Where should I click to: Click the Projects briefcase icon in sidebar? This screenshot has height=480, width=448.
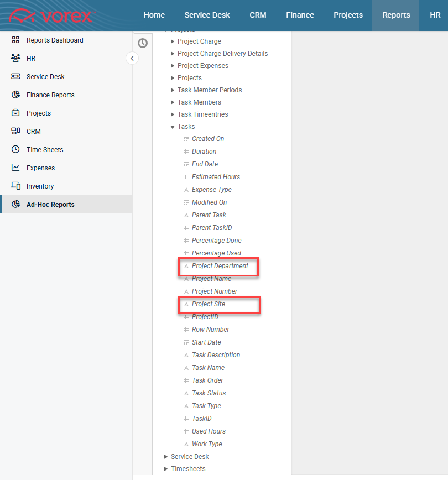(x=15, y=113)
